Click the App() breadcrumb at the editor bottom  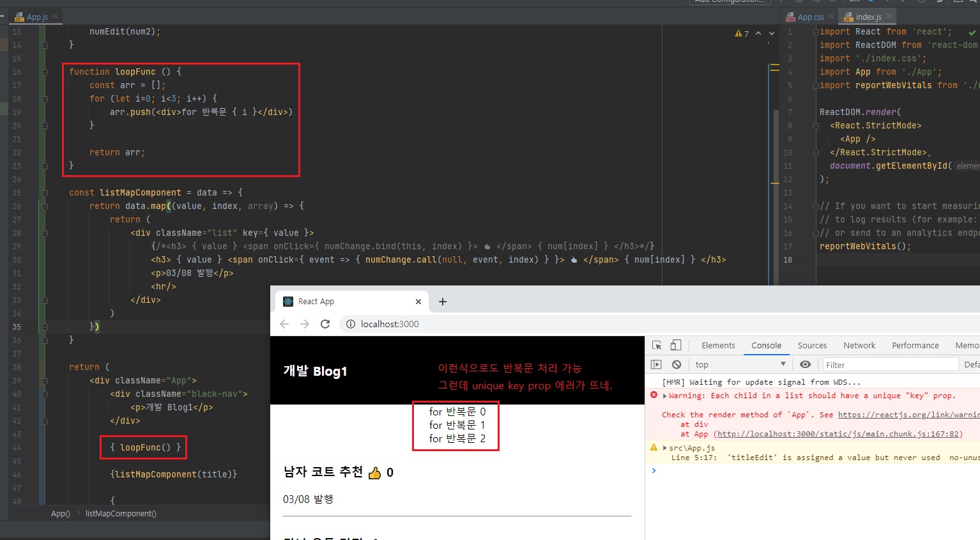61,514
